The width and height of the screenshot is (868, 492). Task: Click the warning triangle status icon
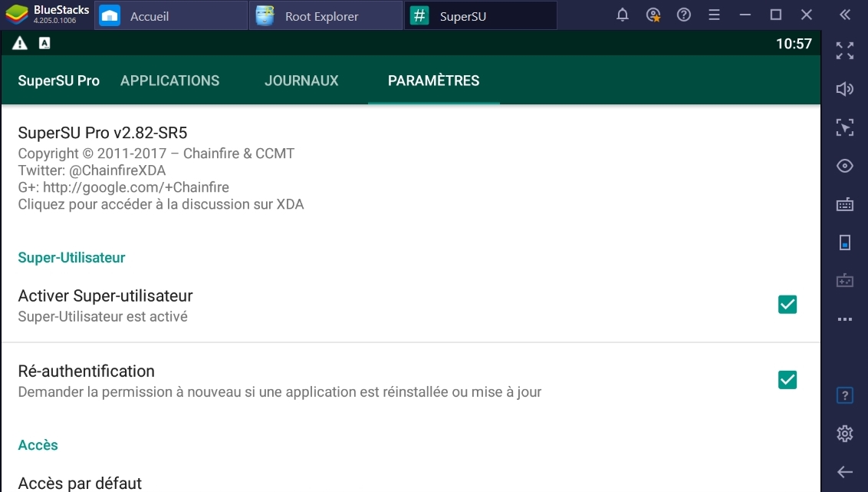pyautogui.click(x=20, y=43)
